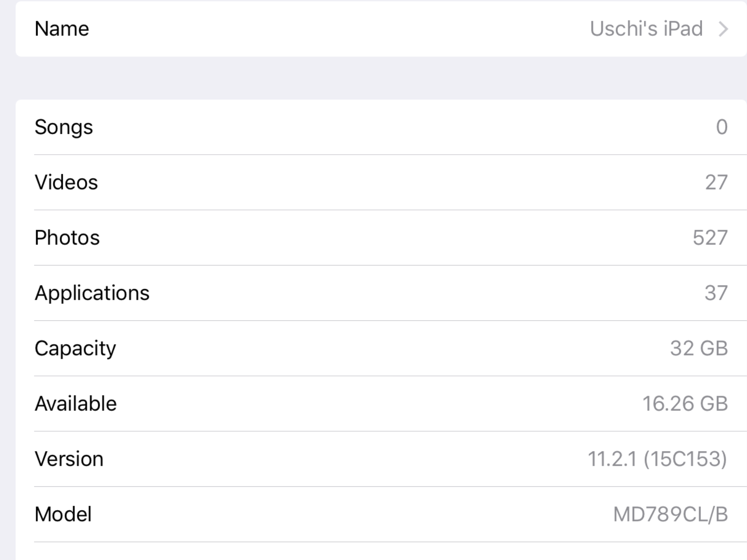Tap the 11.2.1 version number
Viewport: 747px width, 560px height.
(612, 459)
